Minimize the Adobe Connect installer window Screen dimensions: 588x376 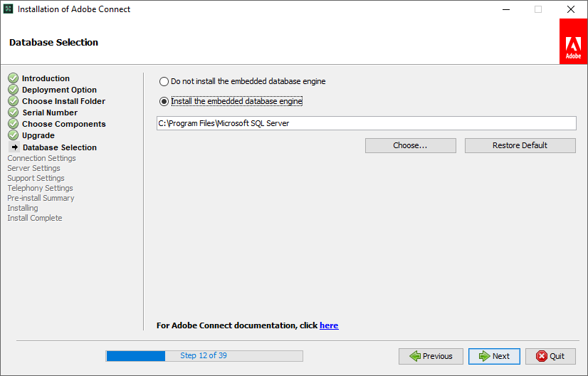coord(506,9)
